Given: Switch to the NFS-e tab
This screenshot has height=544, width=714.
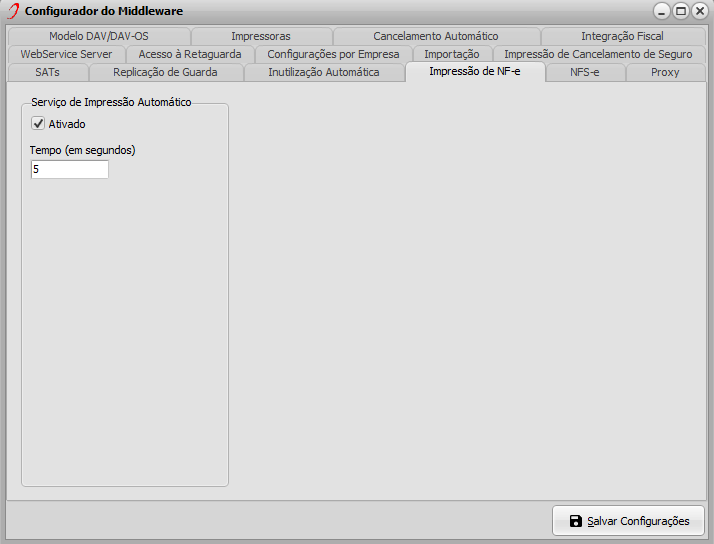Looking at the screenshot, I should (585, 72).
